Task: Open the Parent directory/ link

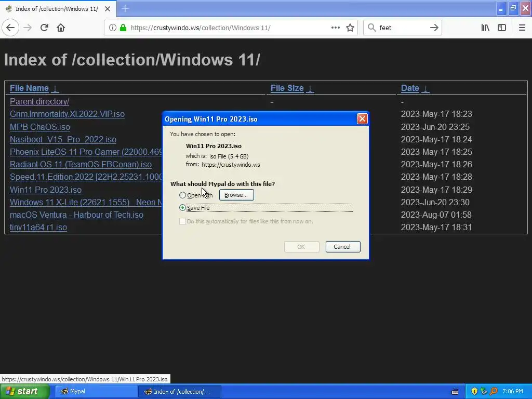Action: coord(39,101)
